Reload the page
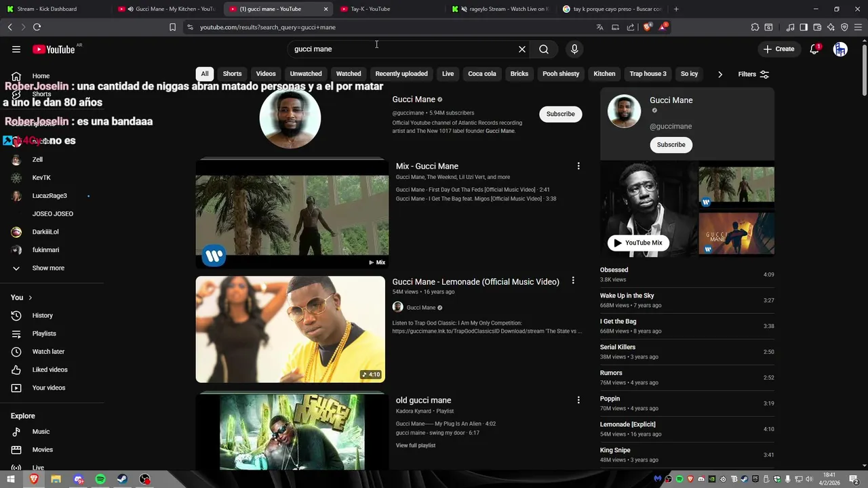The width and height of the screenshot is (868, 488). coord(37,27)
